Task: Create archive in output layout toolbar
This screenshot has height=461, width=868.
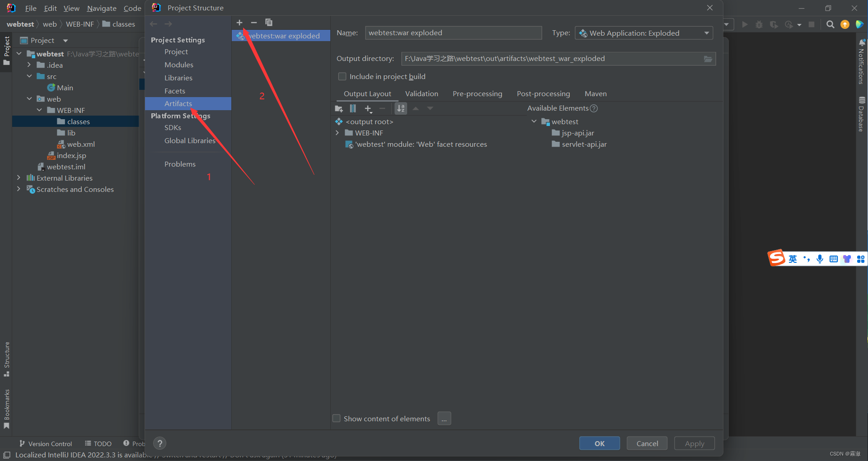Action: click(x=353, y=108)
